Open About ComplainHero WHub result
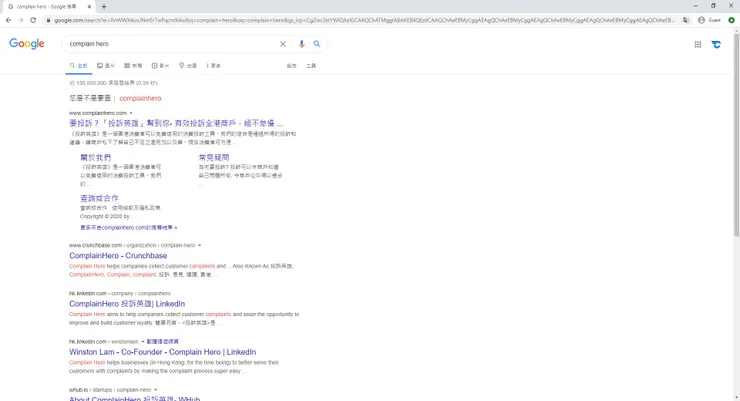The height and width of the screenshot is (401, 740). [x=135, y=399]
